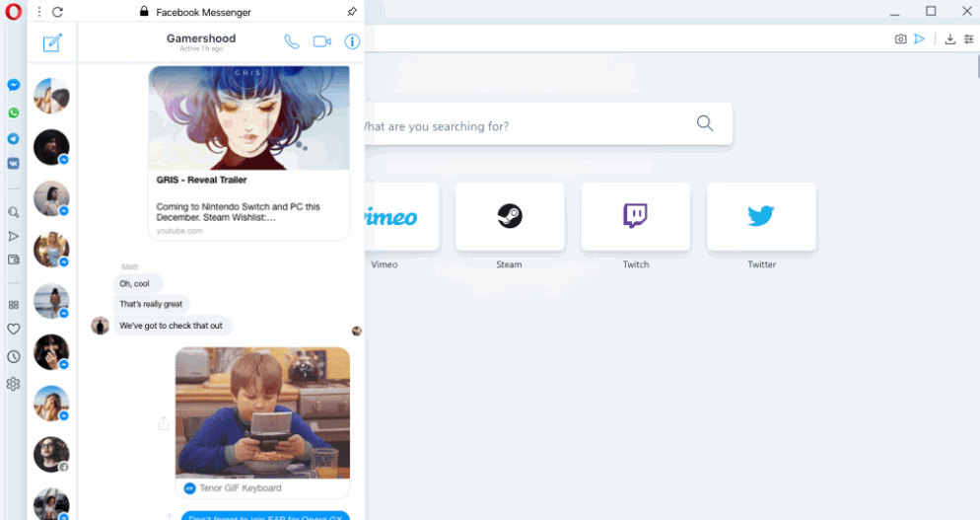
Task: Start a voice call with Gamershood
Action: coord(292,41)
